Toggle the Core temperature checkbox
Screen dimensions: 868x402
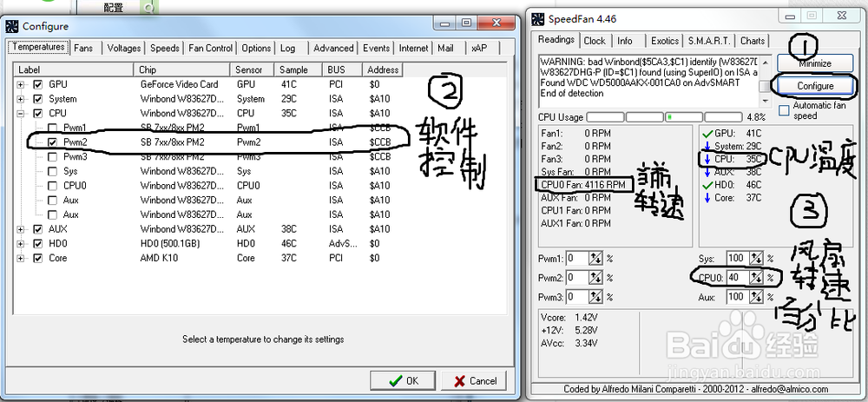[37, 258]
